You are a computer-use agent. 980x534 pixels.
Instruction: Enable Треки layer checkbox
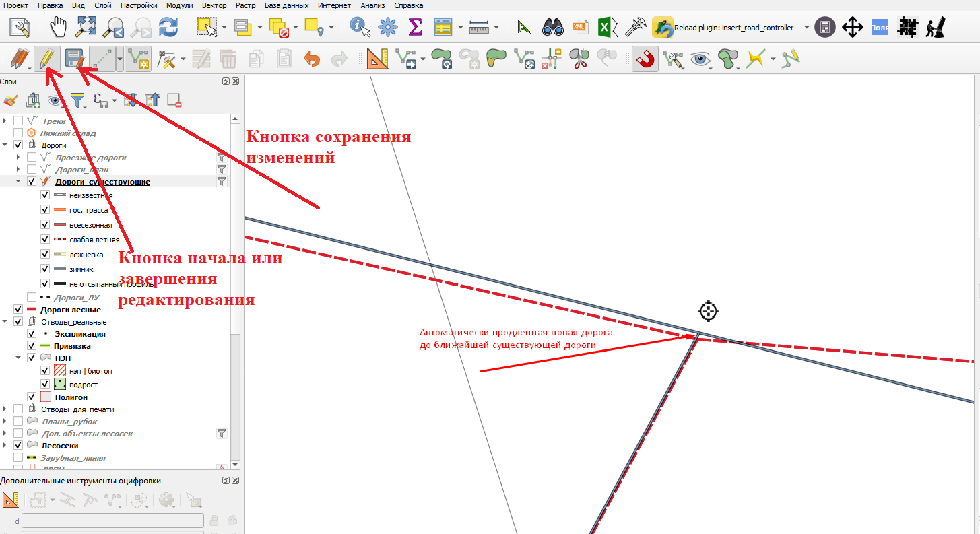coord(18,121)
